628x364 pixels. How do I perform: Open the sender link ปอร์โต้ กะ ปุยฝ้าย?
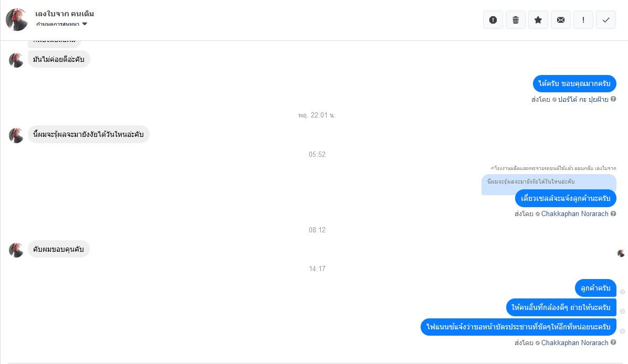pos(583,99)
